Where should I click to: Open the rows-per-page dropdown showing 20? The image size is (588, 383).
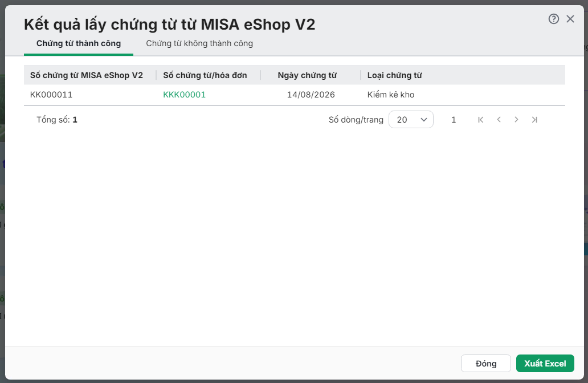point(411,120)
